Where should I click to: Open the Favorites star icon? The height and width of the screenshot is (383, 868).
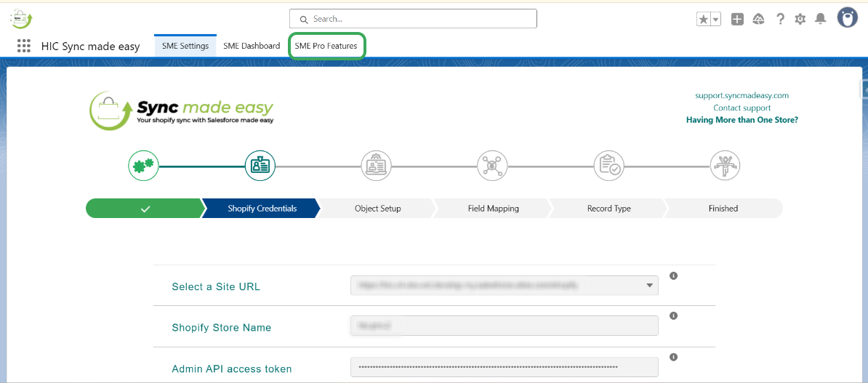(x=704, y=20)
